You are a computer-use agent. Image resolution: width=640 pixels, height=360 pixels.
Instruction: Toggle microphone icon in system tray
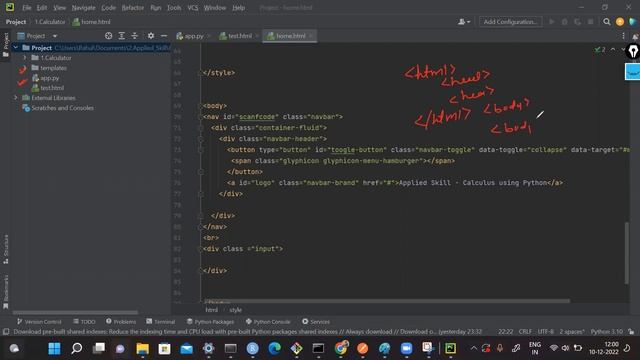500,348
